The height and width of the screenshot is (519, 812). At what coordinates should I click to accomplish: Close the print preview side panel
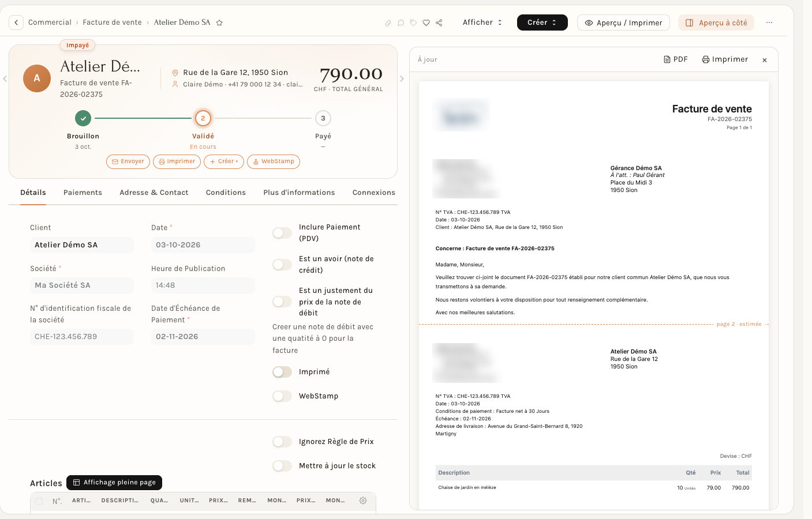coord(765,60)
